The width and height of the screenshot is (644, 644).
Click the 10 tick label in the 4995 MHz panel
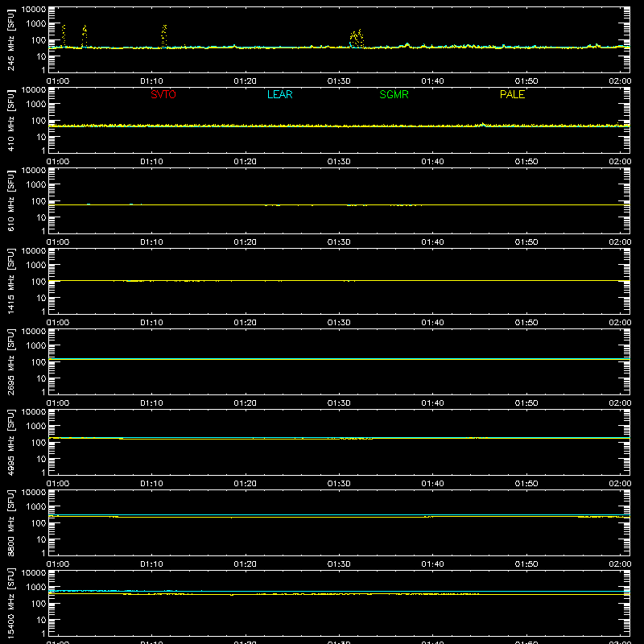tap(41, 459)
